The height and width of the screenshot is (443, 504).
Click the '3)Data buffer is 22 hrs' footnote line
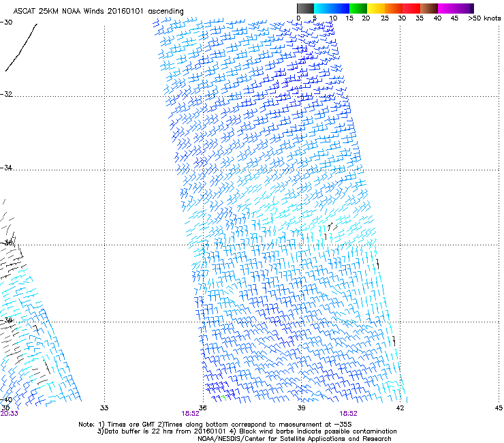247,431
